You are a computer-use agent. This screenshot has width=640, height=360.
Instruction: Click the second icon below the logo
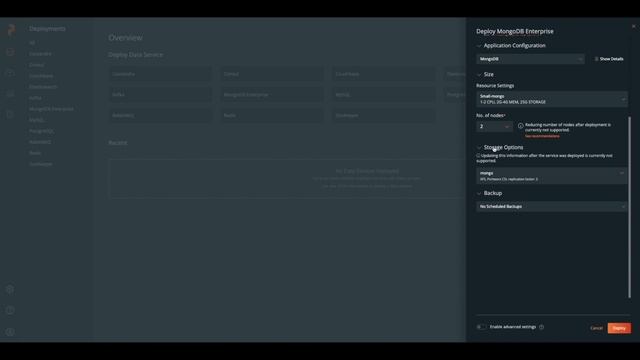10,73
